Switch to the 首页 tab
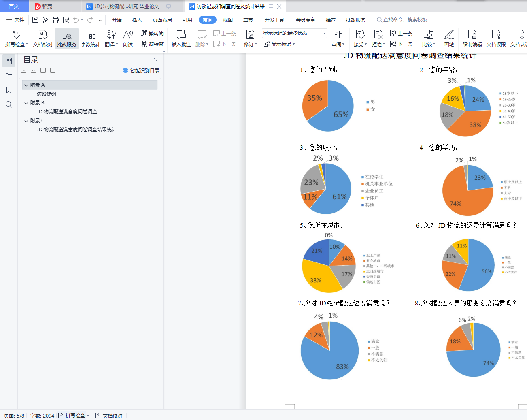527x420 pixels. click(14, 6)
